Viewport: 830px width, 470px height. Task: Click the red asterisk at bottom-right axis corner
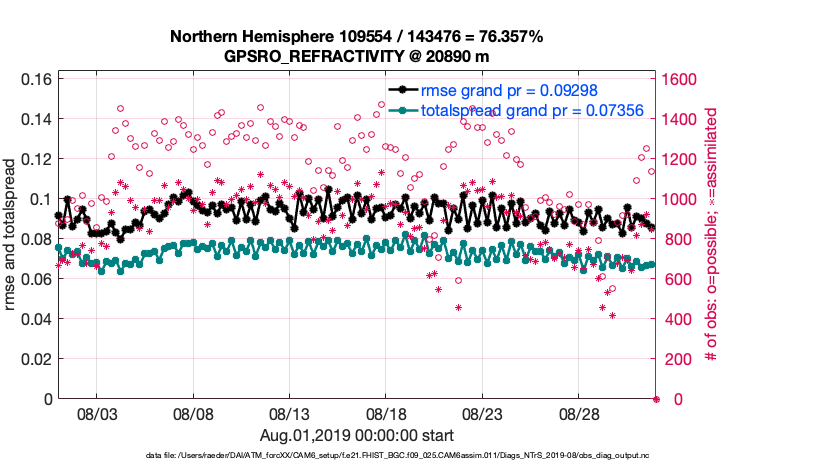[656, 399]
